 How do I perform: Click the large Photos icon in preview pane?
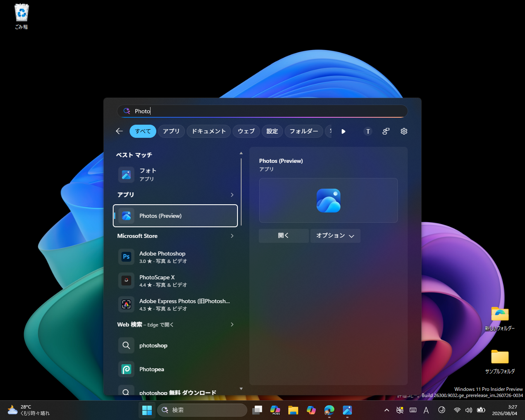coord(329,201)
